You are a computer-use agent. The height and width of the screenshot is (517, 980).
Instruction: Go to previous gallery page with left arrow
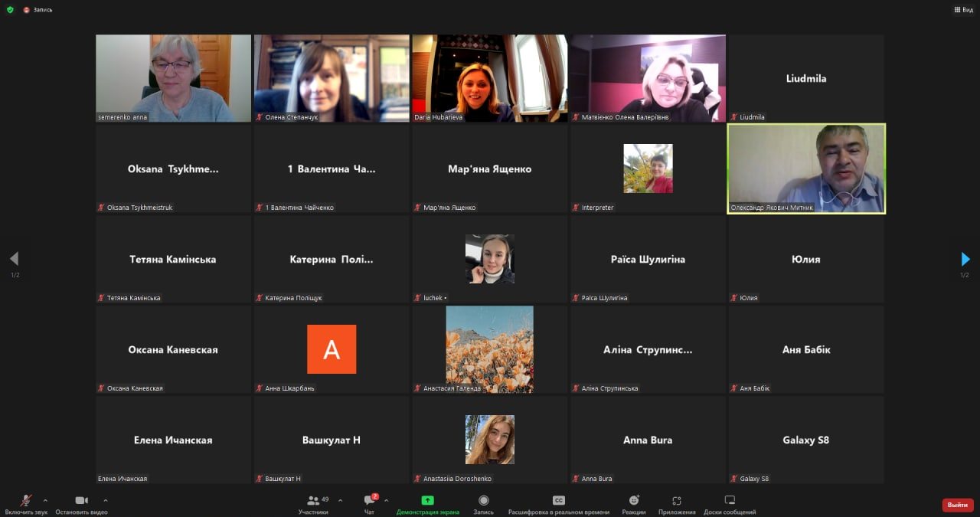click(x=14, y=259)
